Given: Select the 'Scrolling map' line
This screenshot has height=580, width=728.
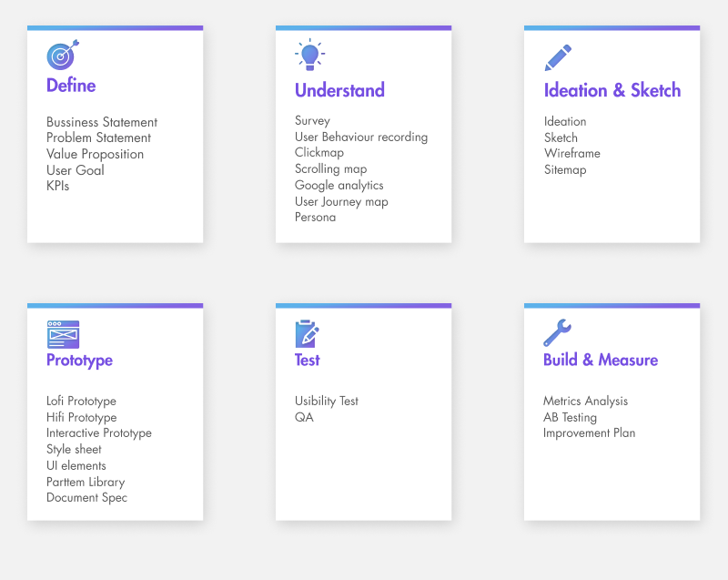Looking at the screenshot, I should [330, 169].
